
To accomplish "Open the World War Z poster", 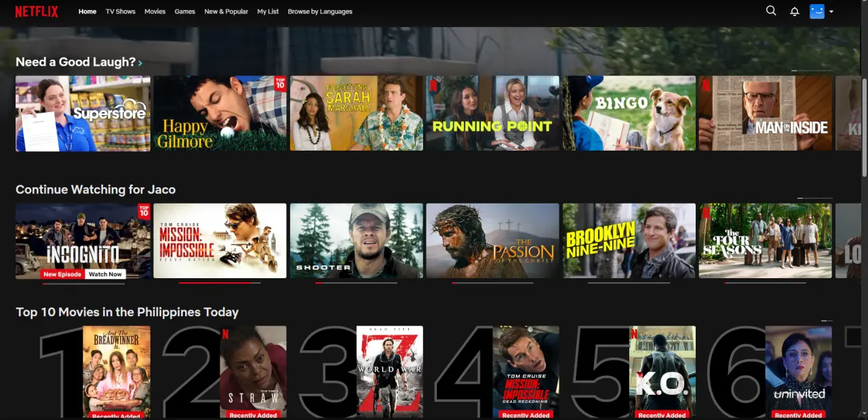I will point(390,372).
